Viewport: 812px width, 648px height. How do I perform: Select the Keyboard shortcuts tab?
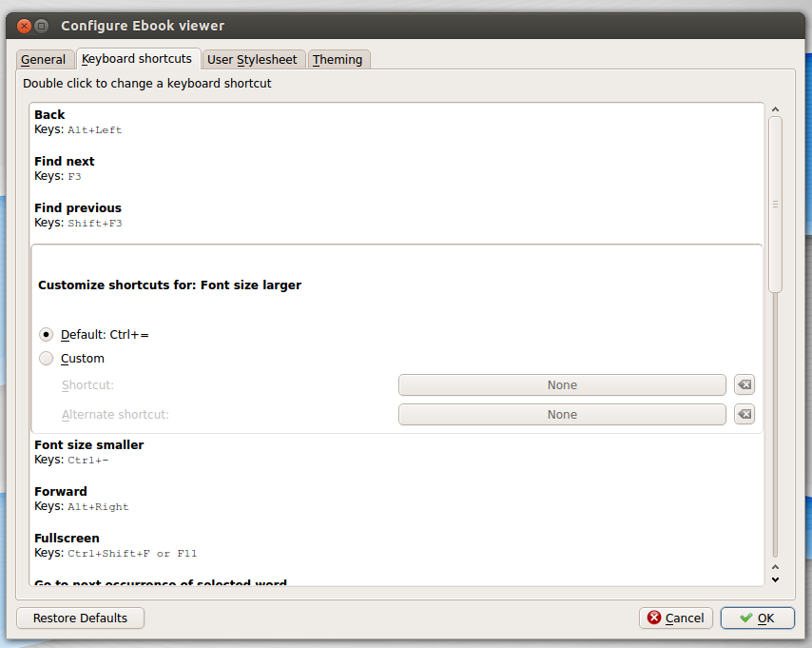pos(137,59)
